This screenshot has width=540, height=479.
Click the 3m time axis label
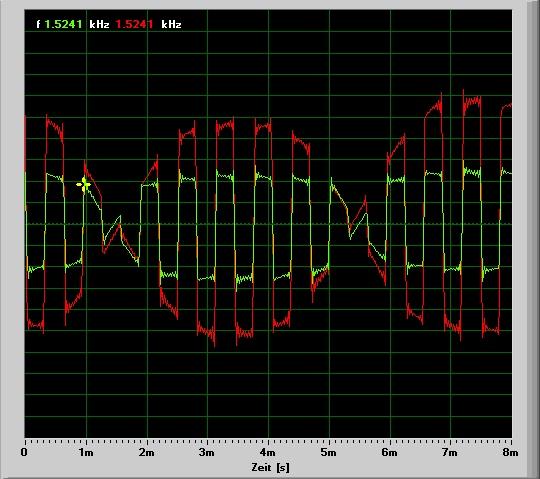207,452
